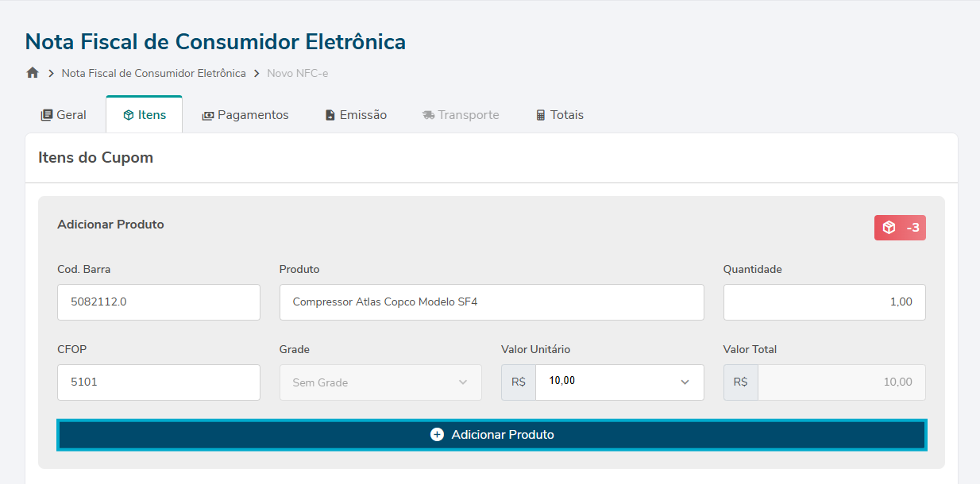This screenshot has height=484, width=980.
Task: Click into the Produto field
Action: 492,302
